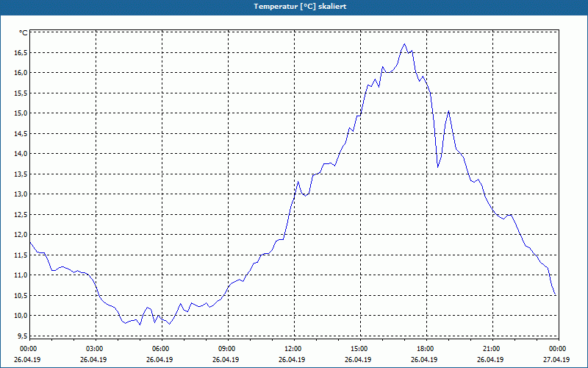This screenshot has height=368, width=588.
Task: Click the 09:00 time label
Action: (x=228, y=349)
